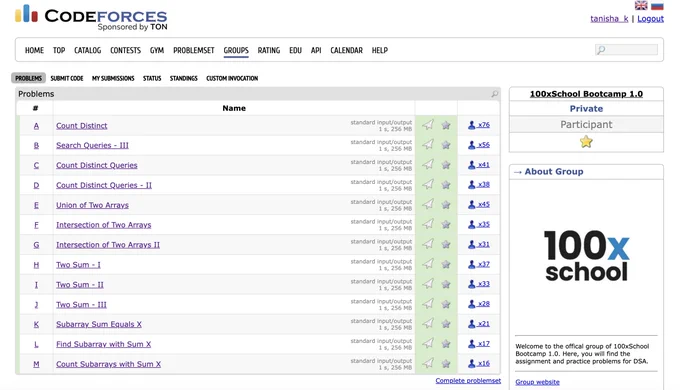
Task: Open CONTESTS in the main menu
Action: point(125,50)
